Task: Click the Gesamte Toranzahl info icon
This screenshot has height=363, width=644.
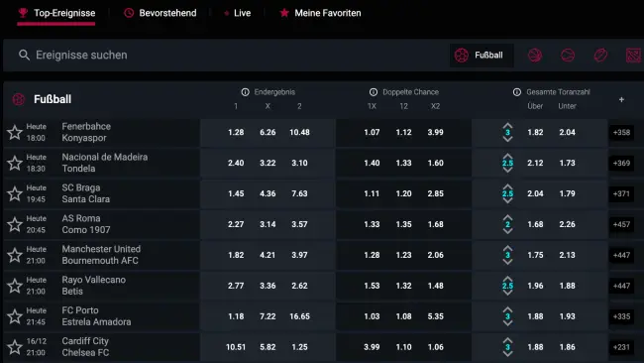Action: coord(517,92)
